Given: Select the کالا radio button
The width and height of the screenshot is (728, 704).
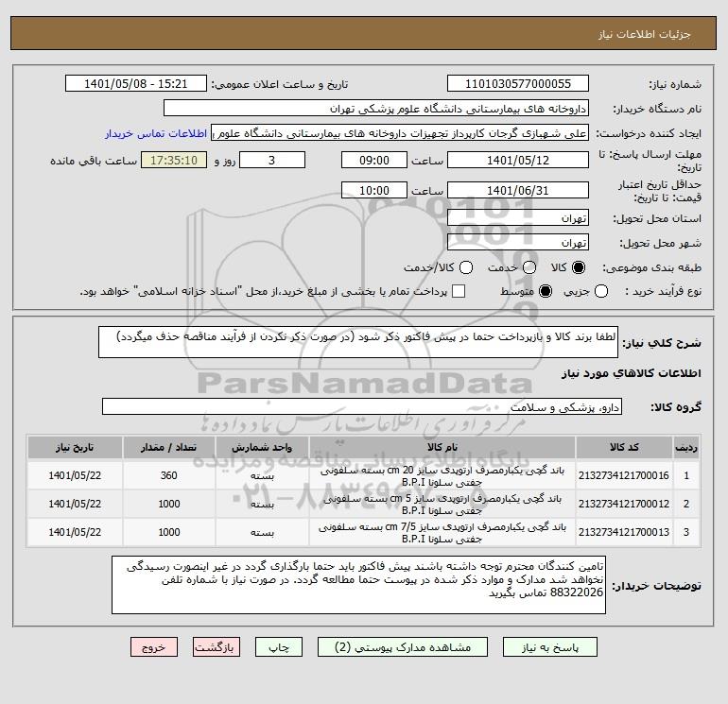Looking at the screenshot, I should pyautogui.click(x=579, y=267).
